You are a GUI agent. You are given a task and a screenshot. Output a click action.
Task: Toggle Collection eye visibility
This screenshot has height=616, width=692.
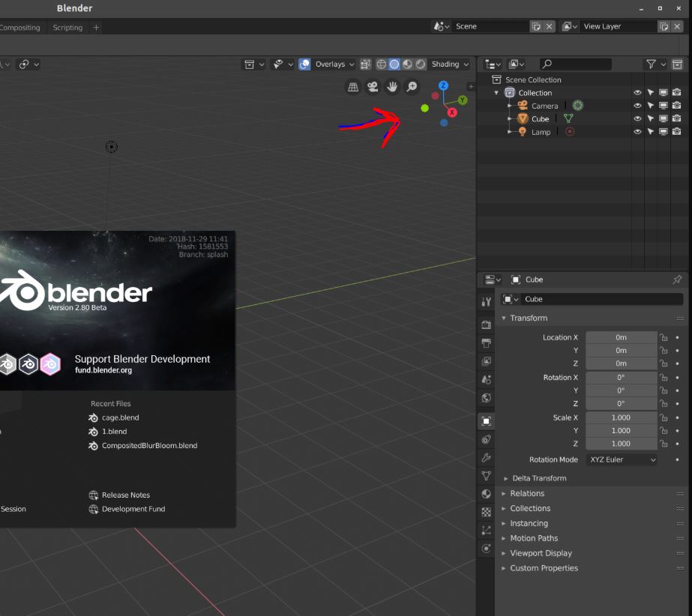pos(637,93)
